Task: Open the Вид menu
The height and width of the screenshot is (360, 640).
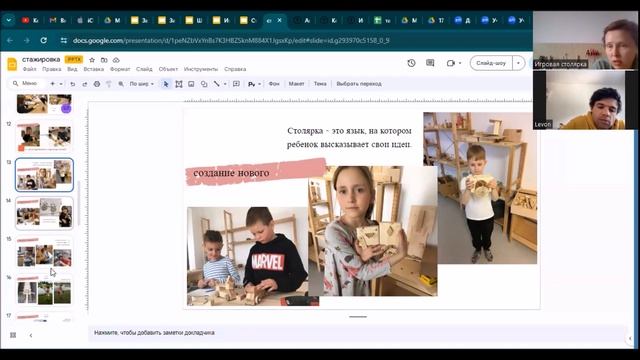Action: [72, 69]
